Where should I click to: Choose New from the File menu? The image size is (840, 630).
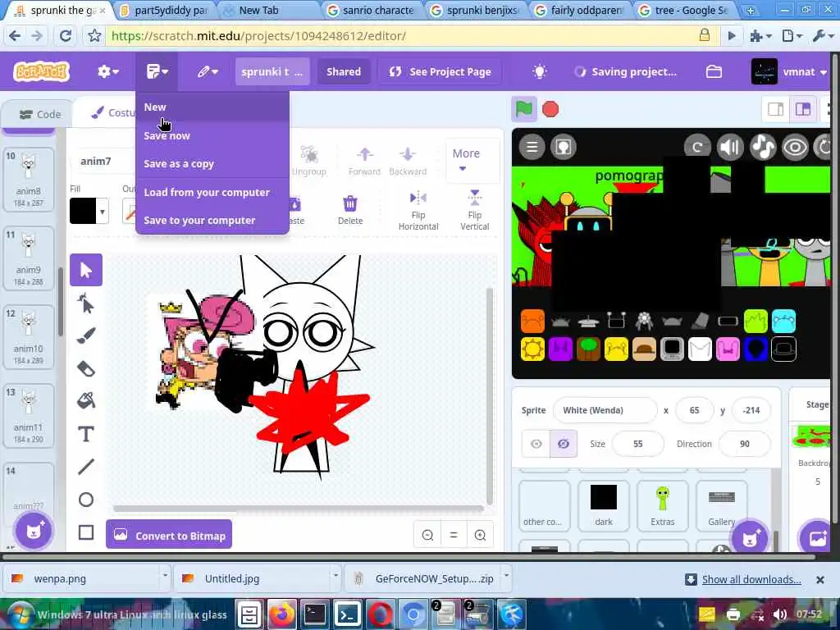coord(212,107)
